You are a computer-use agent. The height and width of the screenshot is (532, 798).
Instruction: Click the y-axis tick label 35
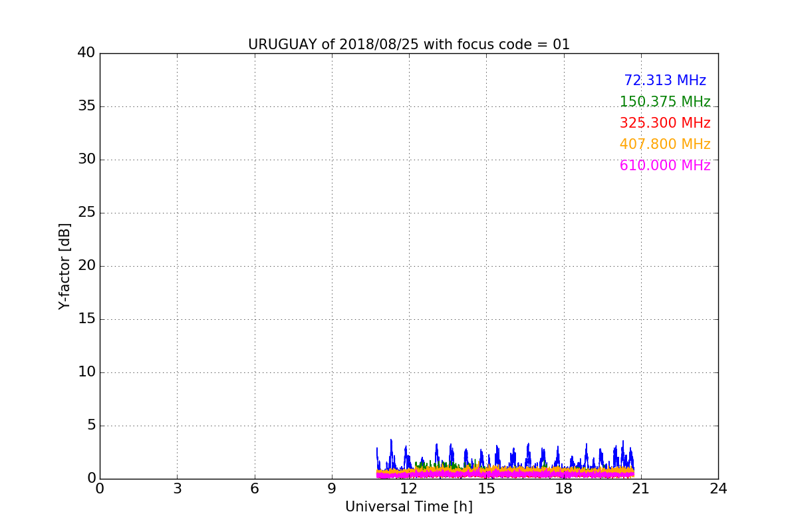86,106
